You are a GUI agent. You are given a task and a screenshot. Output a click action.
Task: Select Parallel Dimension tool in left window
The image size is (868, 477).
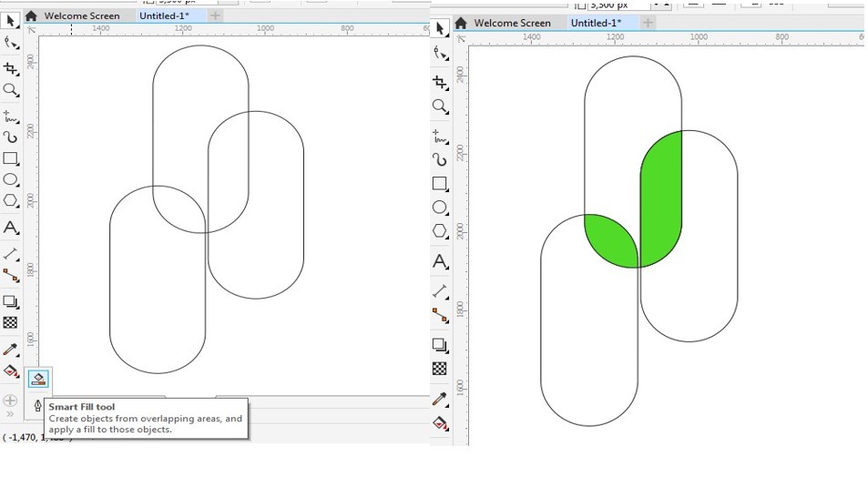click(x=11, y=254)
